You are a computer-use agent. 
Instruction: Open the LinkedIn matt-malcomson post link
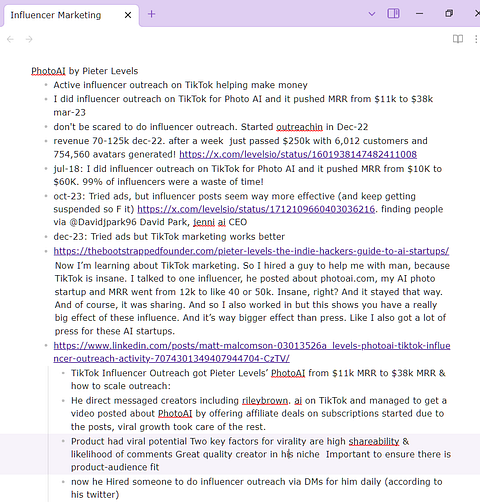pos(252,352)
